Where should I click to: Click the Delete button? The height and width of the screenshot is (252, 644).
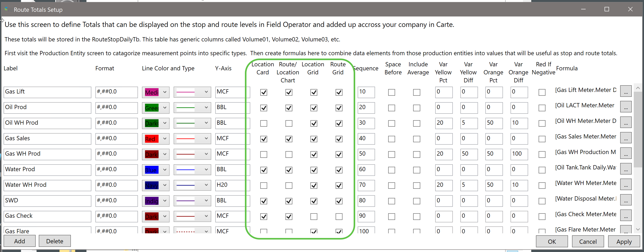tap(55, 241)
